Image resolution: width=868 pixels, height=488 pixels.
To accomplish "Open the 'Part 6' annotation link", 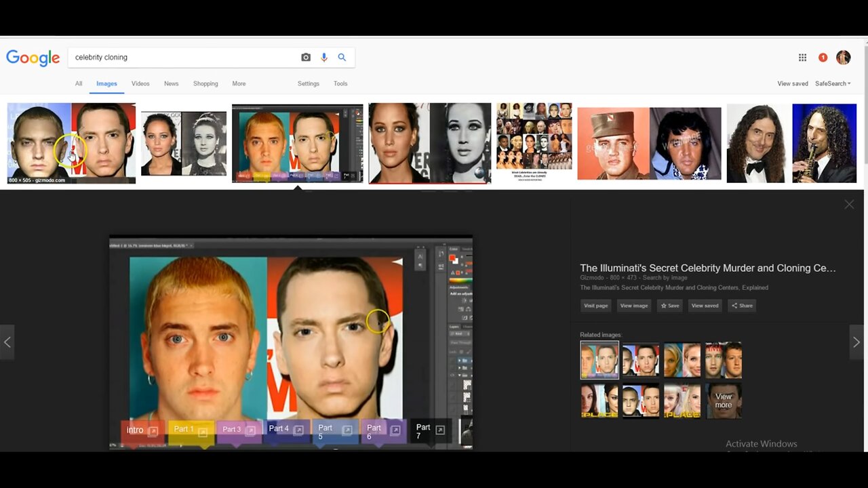I will pos(384,431).
